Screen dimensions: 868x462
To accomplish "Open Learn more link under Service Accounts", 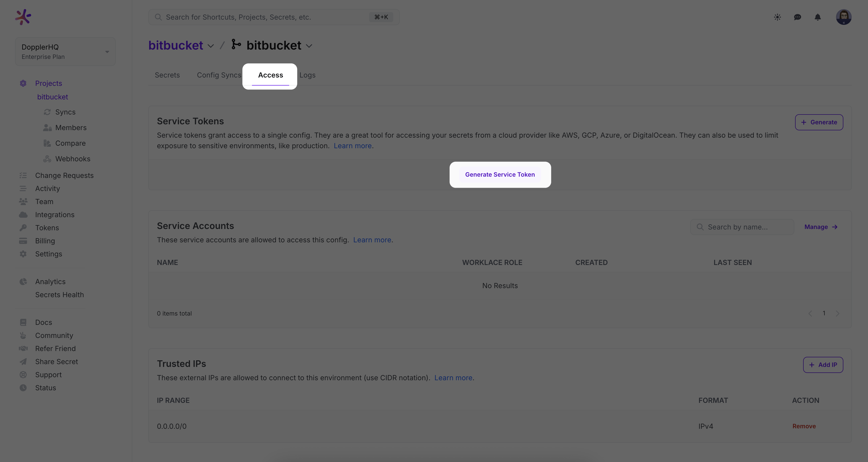I will coord(372,240).
